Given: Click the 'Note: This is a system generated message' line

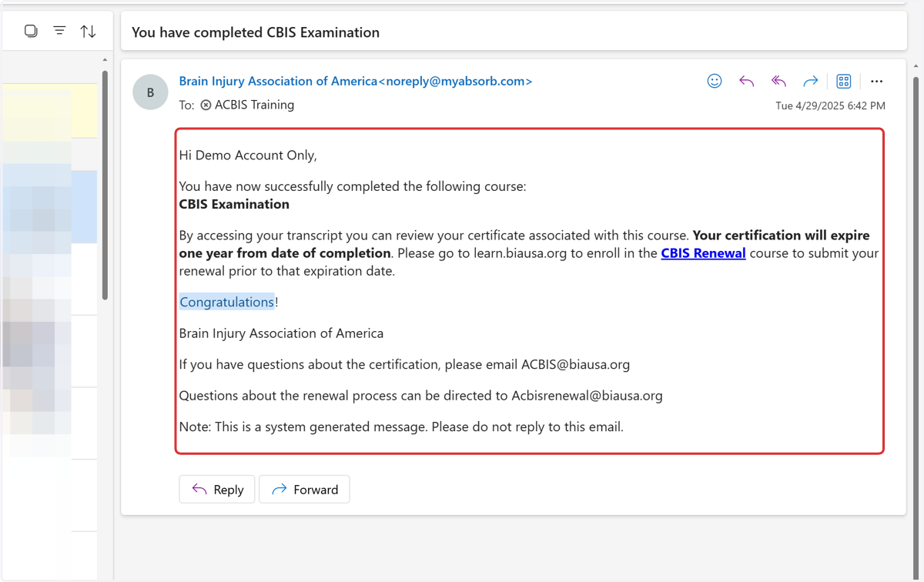Looking at the screenshot, I should [401, 426].
